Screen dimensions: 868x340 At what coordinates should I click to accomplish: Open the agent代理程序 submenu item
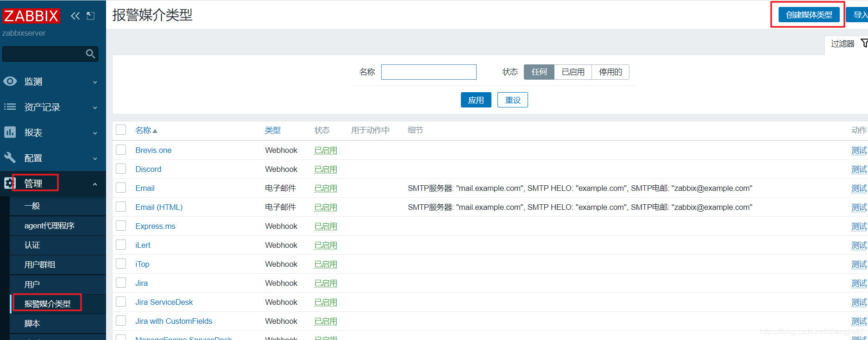coord(58,226)
